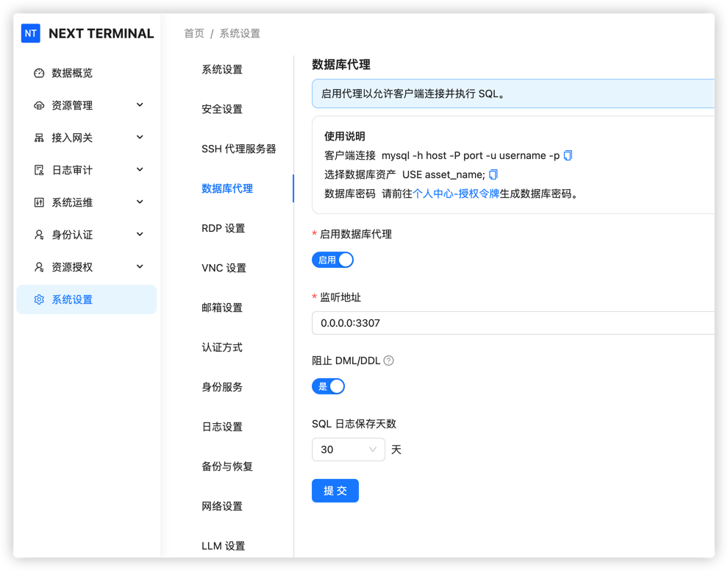Screen dimensions: 728x571
Task: Toggle the 启用数据库代理 switch
Action: coord(332,260)
